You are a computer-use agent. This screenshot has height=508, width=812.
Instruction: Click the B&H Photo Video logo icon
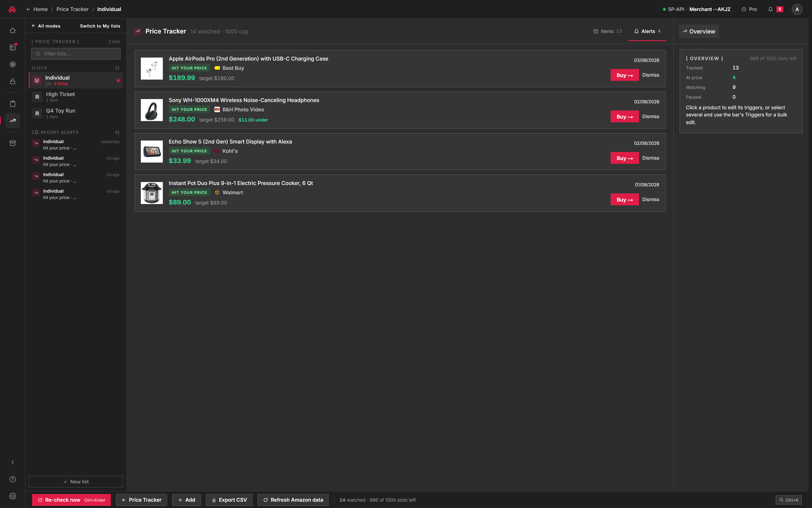coord(217,109)
